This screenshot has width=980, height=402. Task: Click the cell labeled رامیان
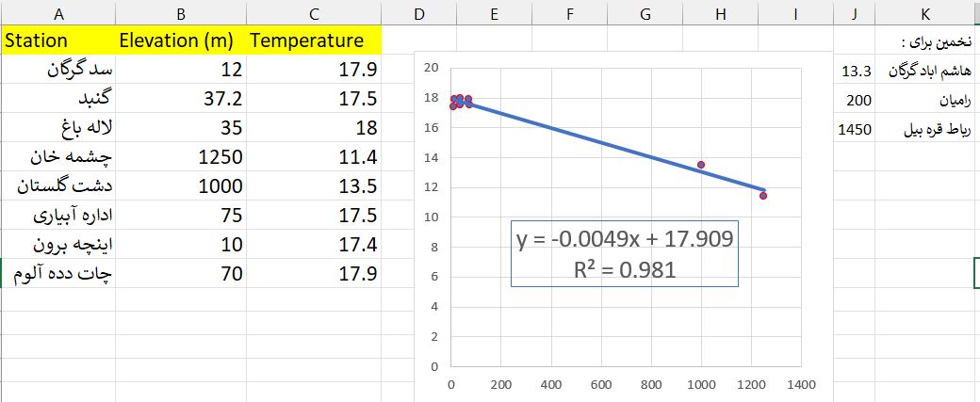925,101
